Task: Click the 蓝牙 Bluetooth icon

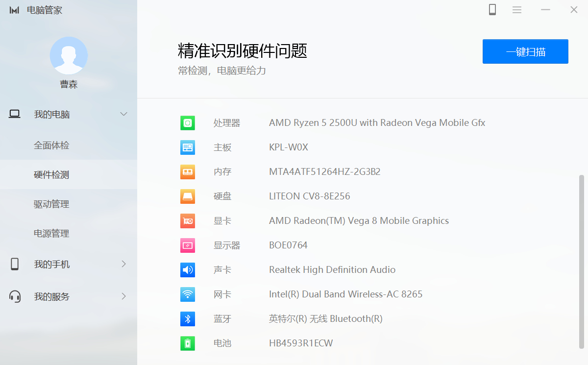Action: (188, 319)
